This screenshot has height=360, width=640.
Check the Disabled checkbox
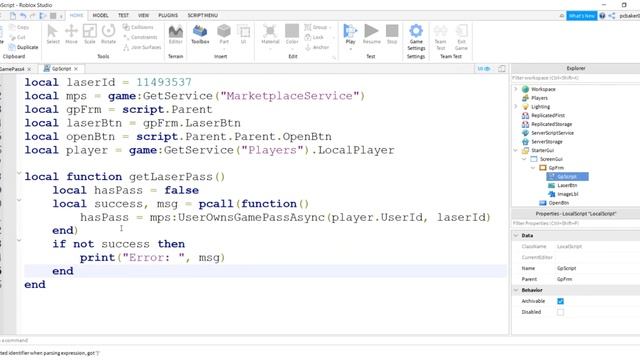coord(560,312)
